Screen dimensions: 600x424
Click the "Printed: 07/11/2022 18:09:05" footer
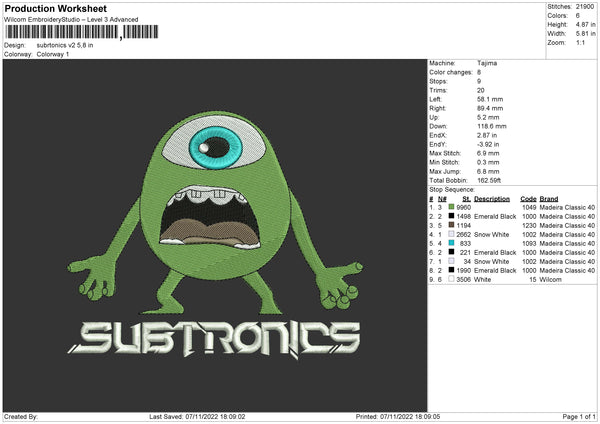coord(398,416)
